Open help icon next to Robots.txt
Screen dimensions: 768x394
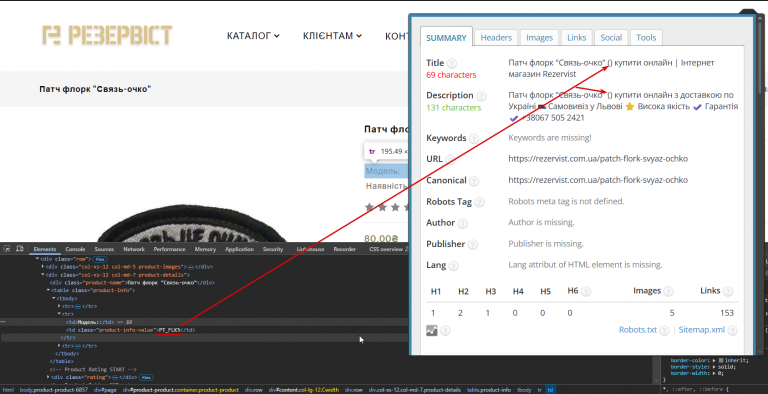tap(664, 331)
